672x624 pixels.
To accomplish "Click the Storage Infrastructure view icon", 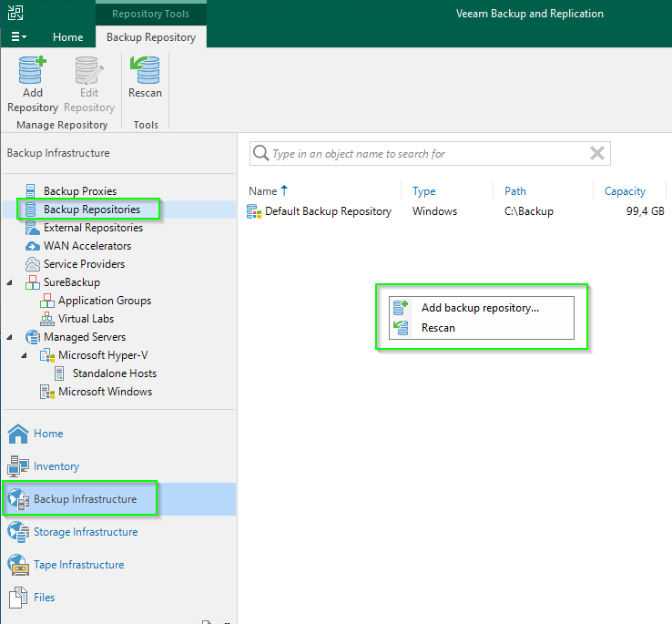I will point(18,532).
